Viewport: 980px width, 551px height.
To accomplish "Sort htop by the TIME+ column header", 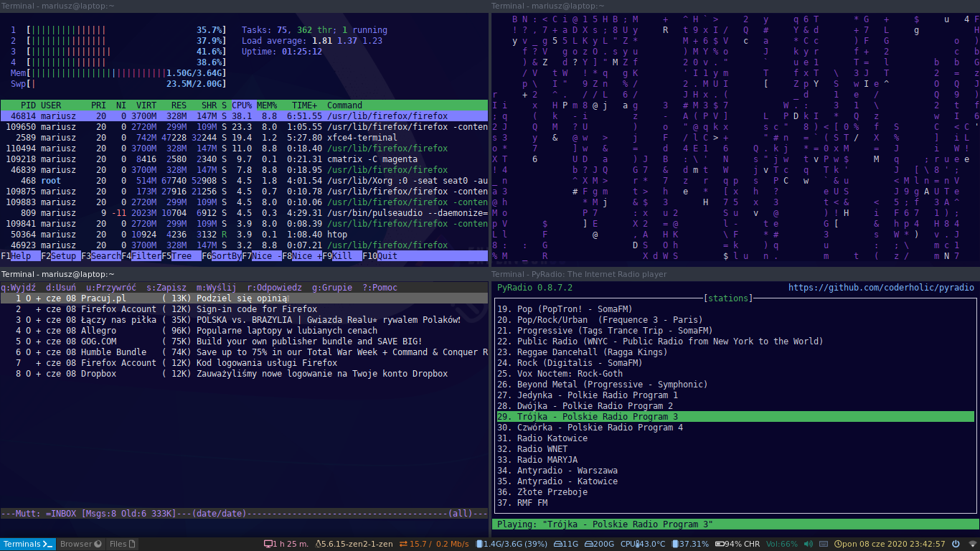I will 305,105.
